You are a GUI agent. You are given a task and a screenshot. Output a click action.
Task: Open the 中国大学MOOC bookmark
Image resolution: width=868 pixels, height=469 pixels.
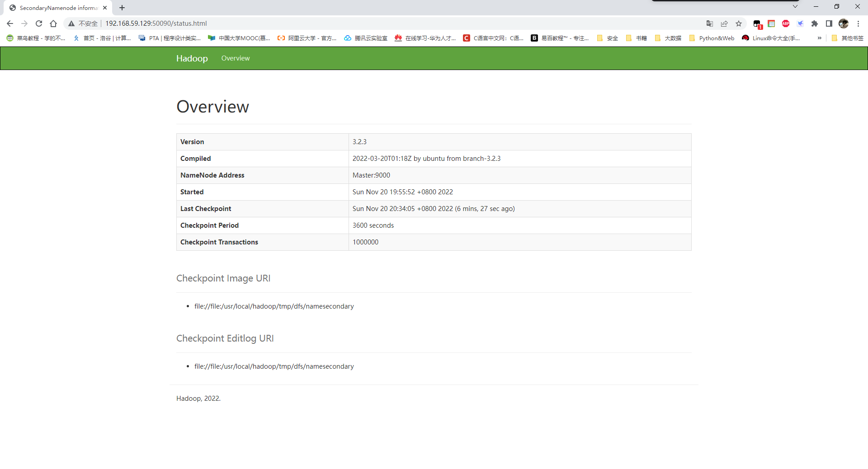239,38
